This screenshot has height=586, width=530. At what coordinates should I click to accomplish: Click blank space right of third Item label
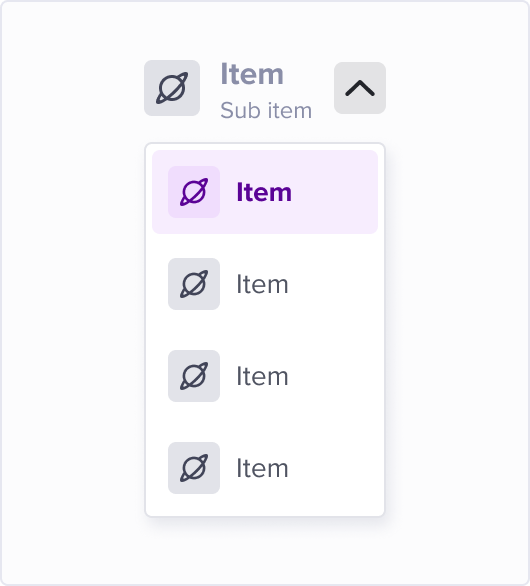point(333,376)
